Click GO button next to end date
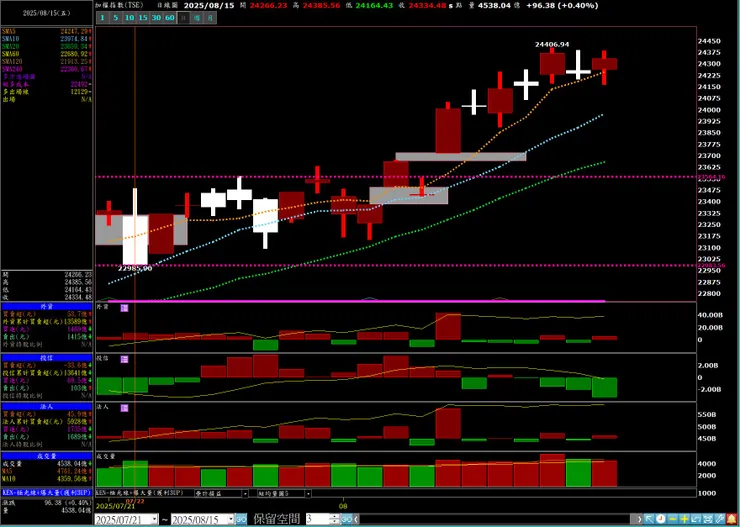 tap(241, 519)
